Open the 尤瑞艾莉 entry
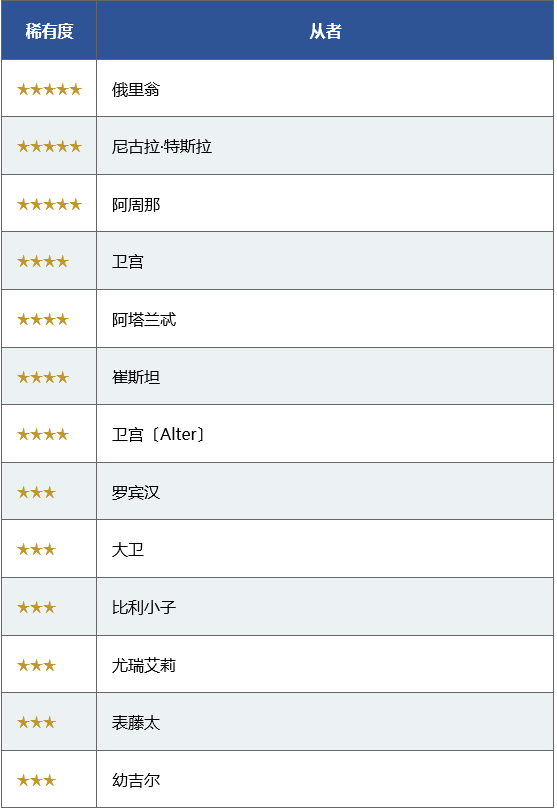Screen dimensions: 557x810 click(x=144, y=665)
